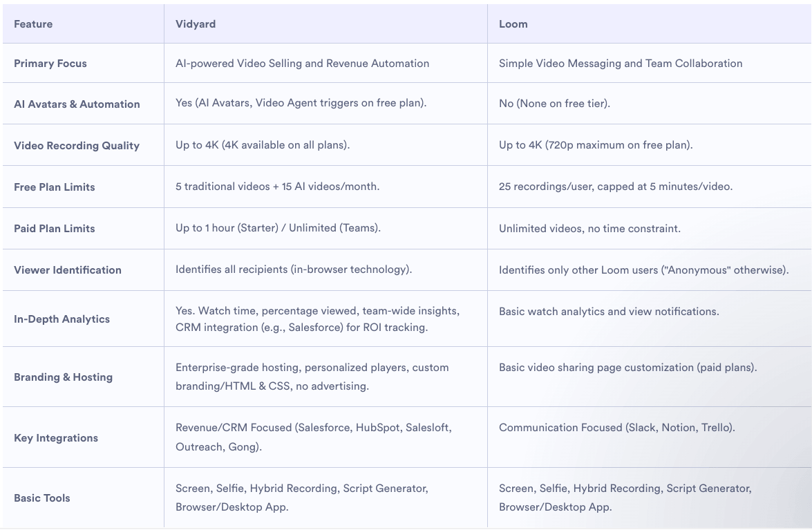Select the Primary Focus row label

point(50,64)
